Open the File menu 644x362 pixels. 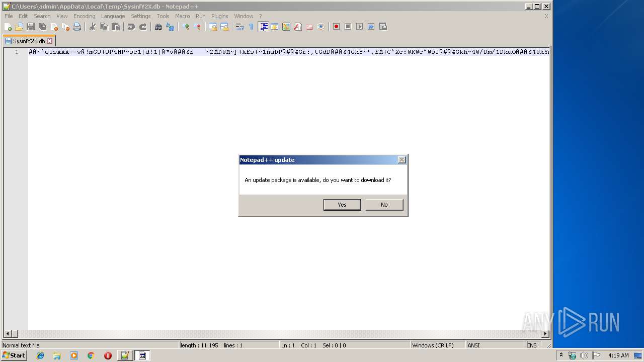coord(9,16)
